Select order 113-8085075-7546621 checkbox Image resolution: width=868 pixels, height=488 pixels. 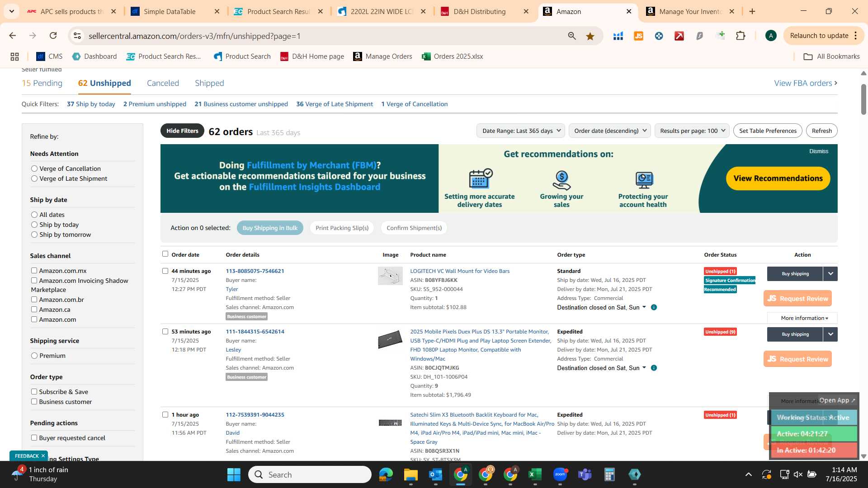(165, 271)
